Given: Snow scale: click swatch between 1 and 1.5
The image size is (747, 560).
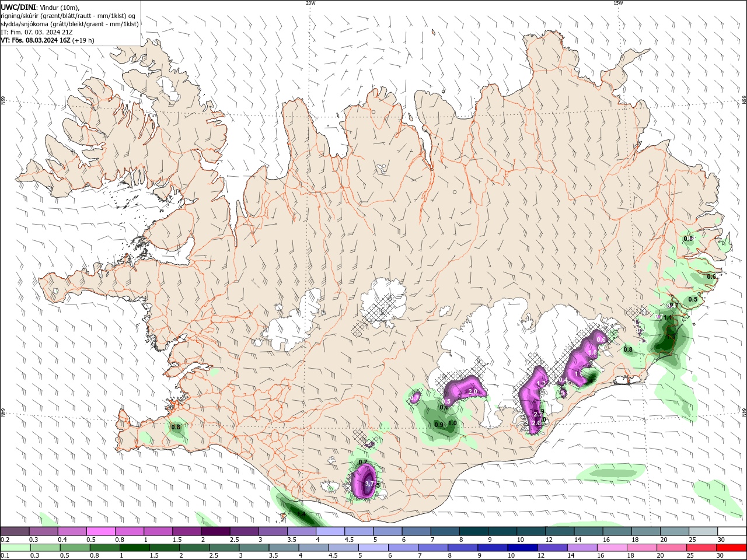Looking at the screenshot, I should 158,531.
